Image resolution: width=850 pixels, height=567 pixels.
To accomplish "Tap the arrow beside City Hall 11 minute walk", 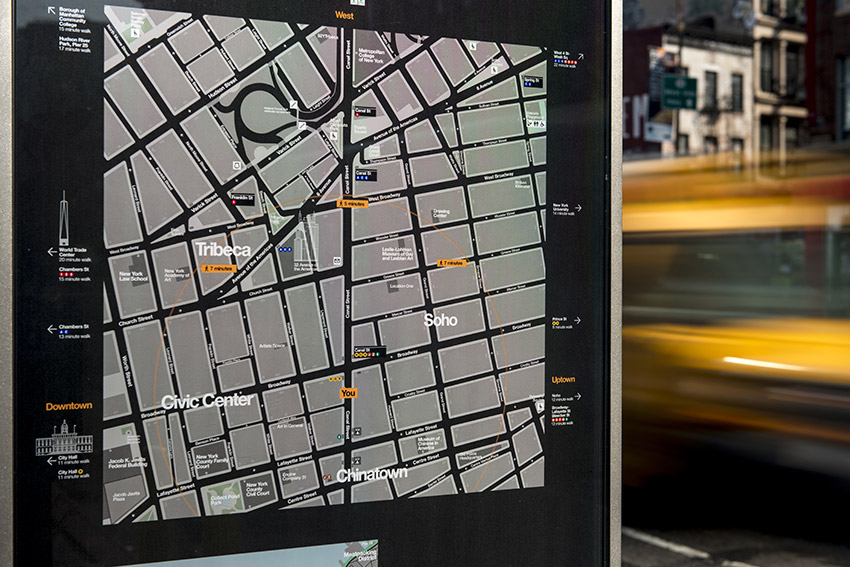I will (x=52, y=461).
